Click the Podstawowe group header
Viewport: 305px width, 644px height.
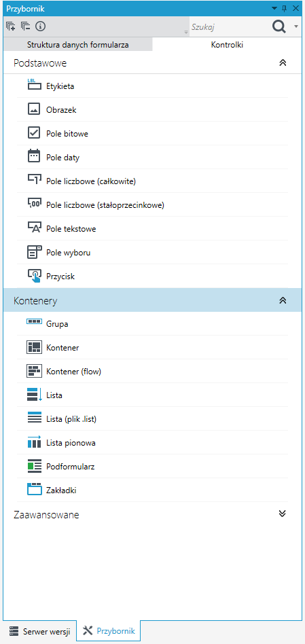coord(152,63)
